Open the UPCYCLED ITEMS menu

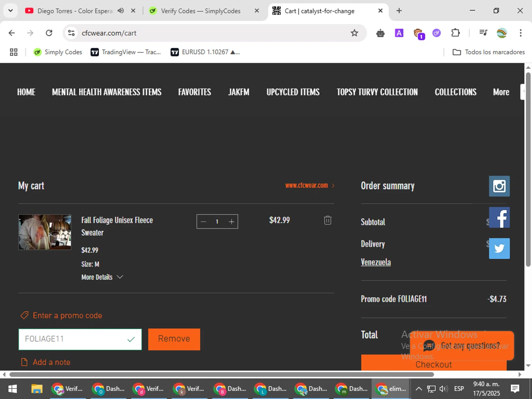(293, 92)
